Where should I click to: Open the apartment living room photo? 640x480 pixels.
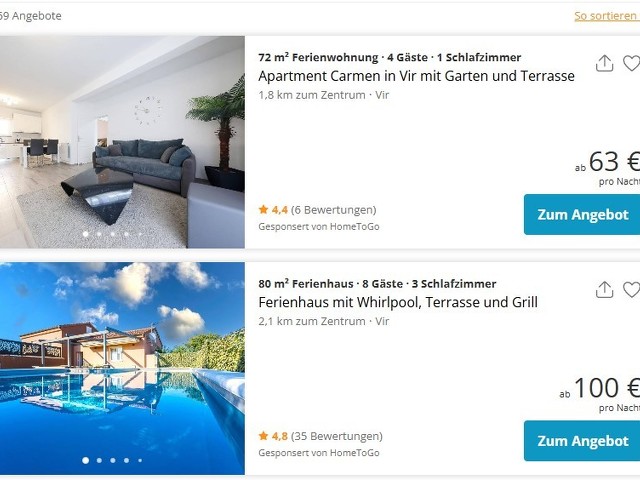[x=122, y=142]
